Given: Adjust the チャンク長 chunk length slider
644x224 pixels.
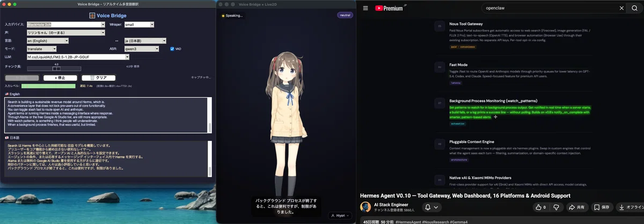Looking at the screenshot, I should pyautogui.click(x=56, y=68).
